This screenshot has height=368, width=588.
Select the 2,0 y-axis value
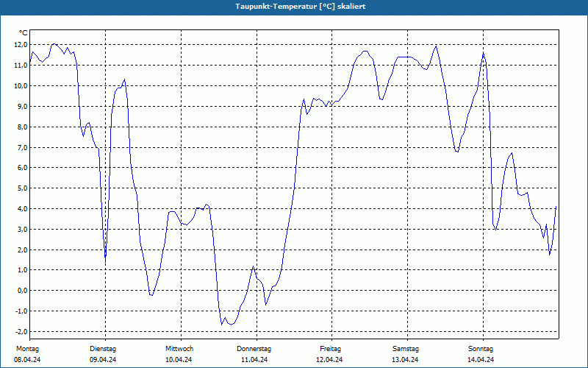[22, 250]
